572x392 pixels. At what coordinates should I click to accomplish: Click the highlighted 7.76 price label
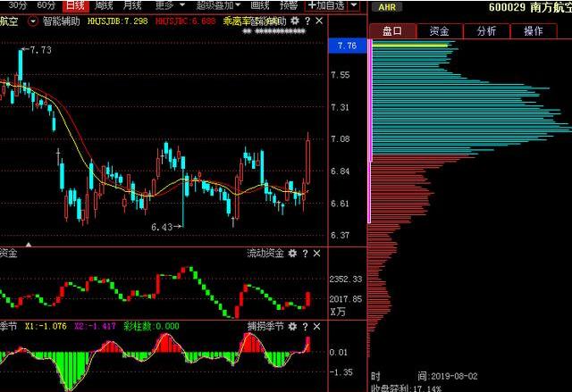[x=347, y=46]
